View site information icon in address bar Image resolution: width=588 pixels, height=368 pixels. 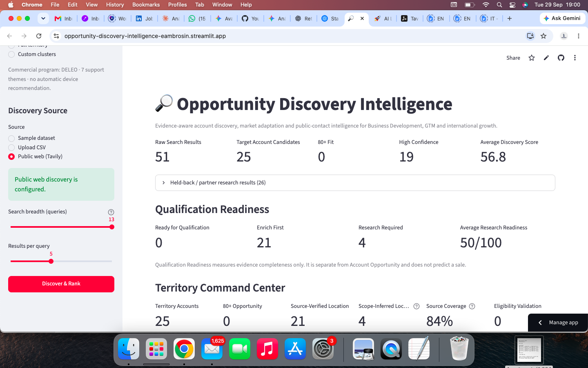click(57, 36)
